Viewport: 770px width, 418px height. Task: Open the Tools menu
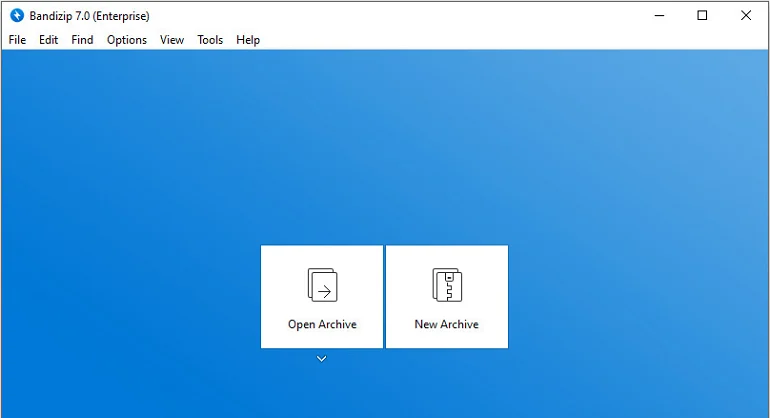[x=210, y=40]
